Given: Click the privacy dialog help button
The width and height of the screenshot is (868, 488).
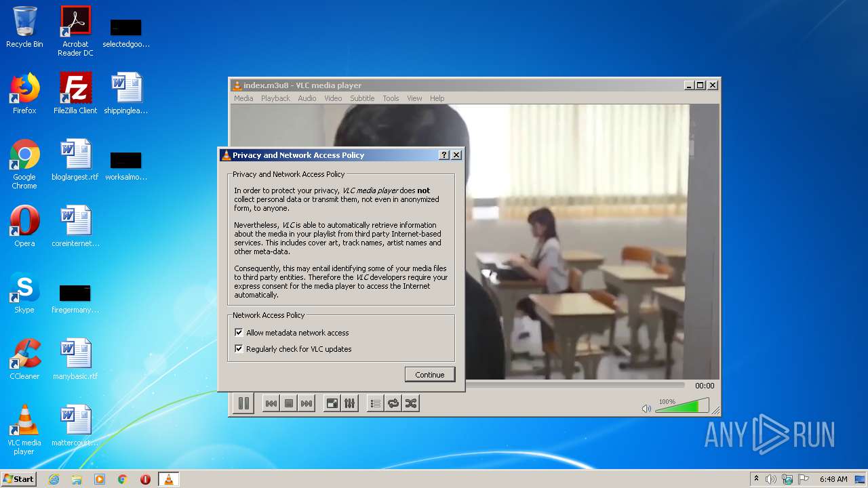Looking at the screenshot, I should pyautogui.click(x=444, y=155).
